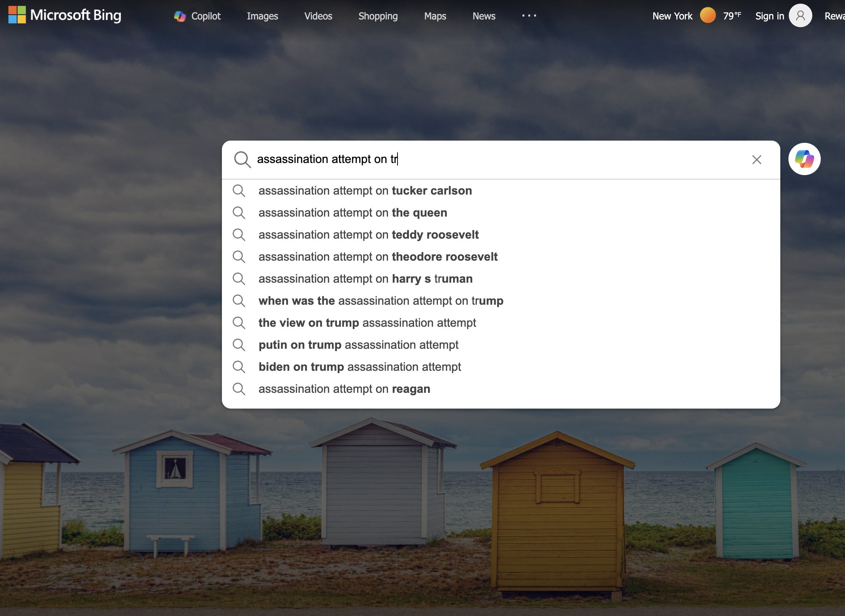Open the Shopping tab

(x=378, y=16)
